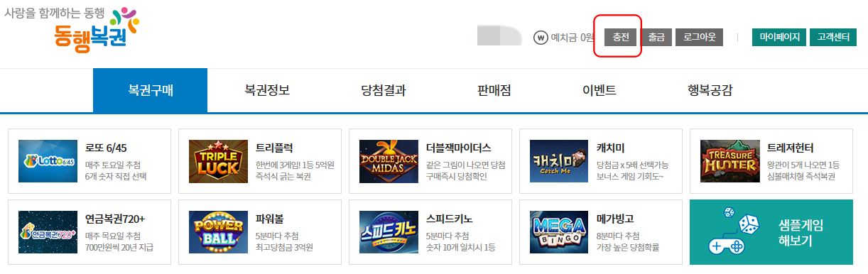868x274 pixels.
Task: Open the 연금복권720+ logo image
Action: point(47,232)
